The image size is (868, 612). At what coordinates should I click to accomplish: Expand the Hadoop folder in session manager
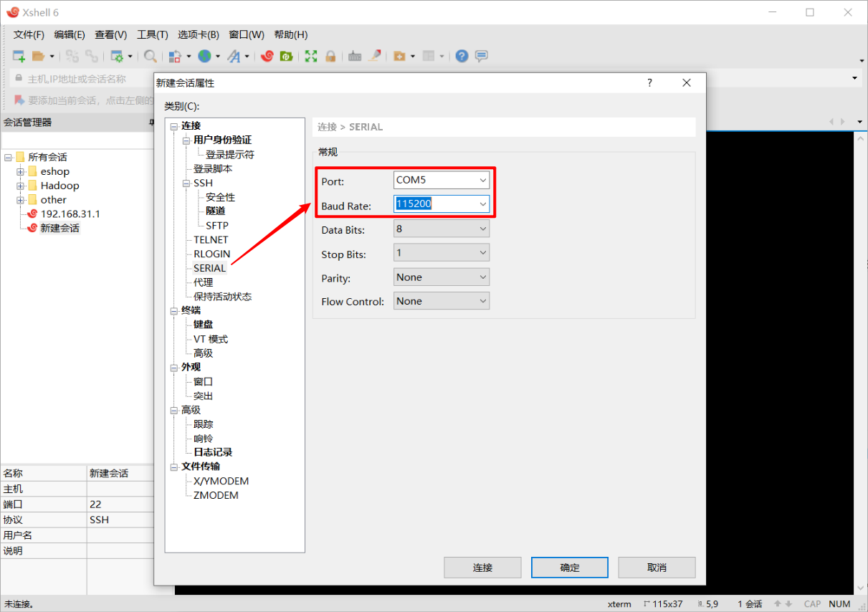[21, 186]
